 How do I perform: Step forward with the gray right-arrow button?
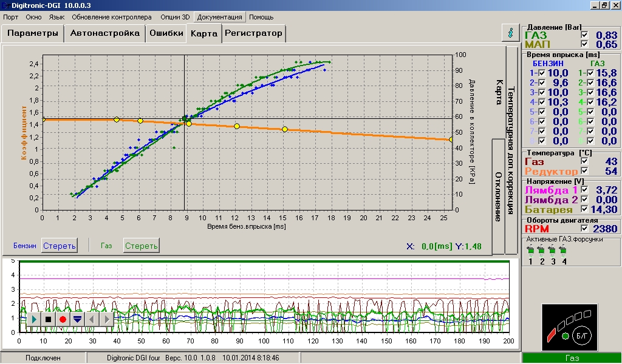(x=106, y=318)
